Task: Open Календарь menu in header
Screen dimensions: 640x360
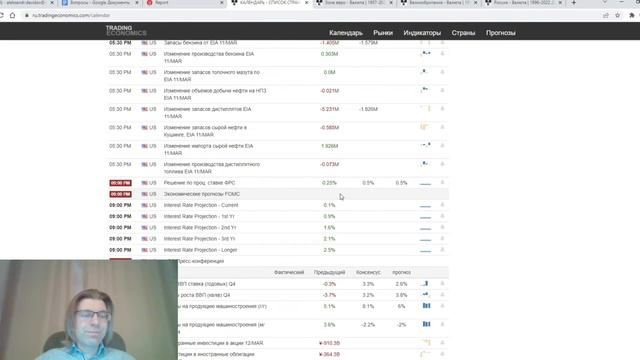Action: 346,33
